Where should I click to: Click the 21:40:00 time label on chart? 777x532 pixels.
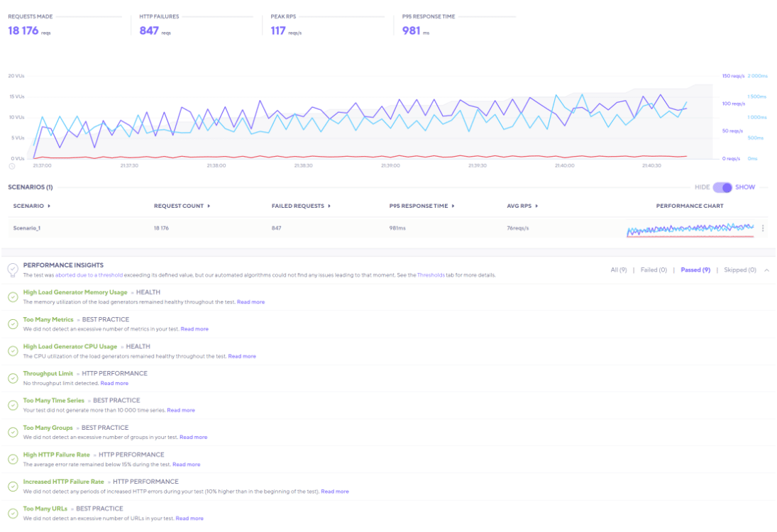[x=564, y=165]
